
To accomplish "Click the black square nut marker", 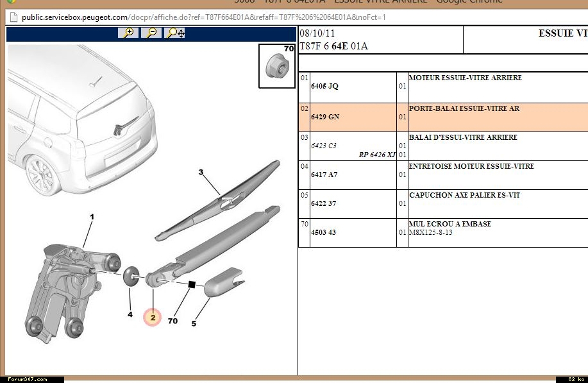I will coord(192,285).
